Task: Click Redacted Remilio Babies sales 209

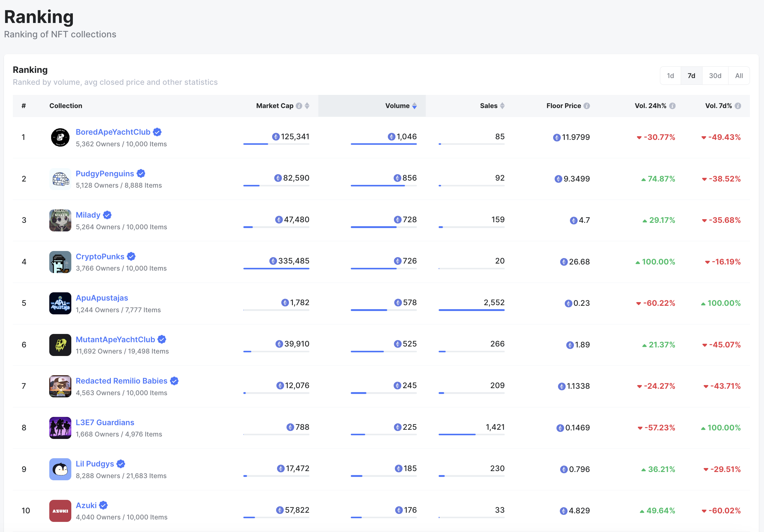Action: [x=497, y=386]
